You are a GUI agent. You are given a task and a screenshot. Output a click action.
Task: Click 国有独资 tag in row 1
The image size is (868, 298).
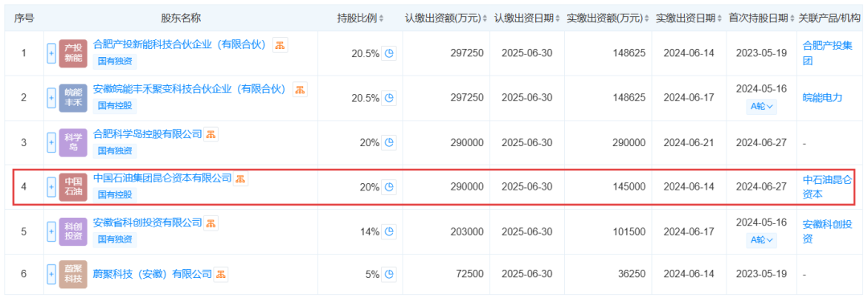point(115,61)
